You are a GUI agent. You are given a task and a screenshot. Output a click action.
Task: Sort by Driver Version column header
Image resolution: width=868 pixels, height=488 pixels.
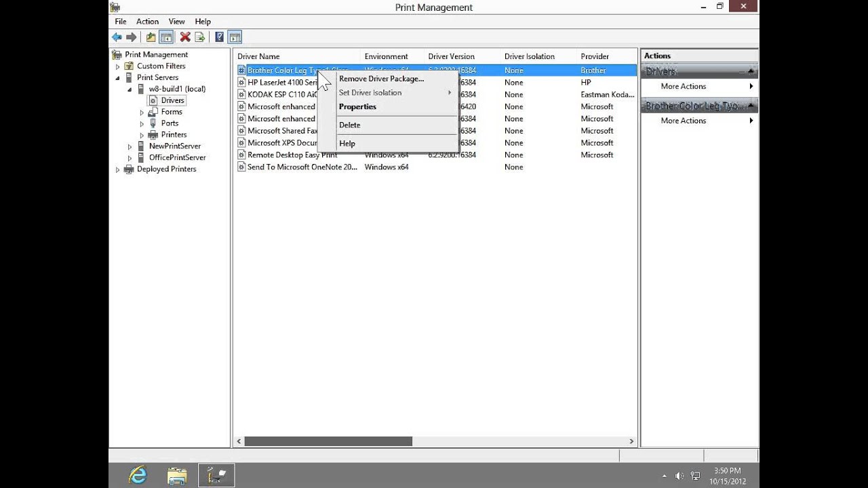[462, 56]
